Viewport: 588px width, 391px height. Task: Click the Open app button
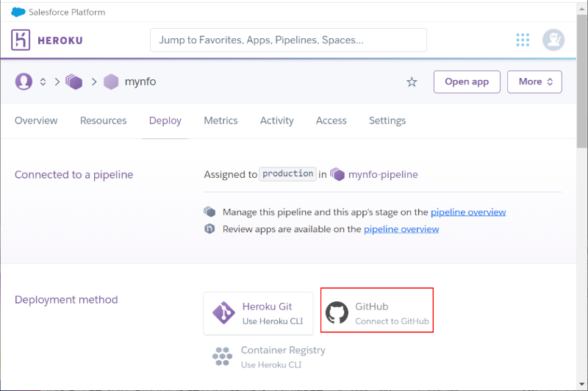coord(467,82)
